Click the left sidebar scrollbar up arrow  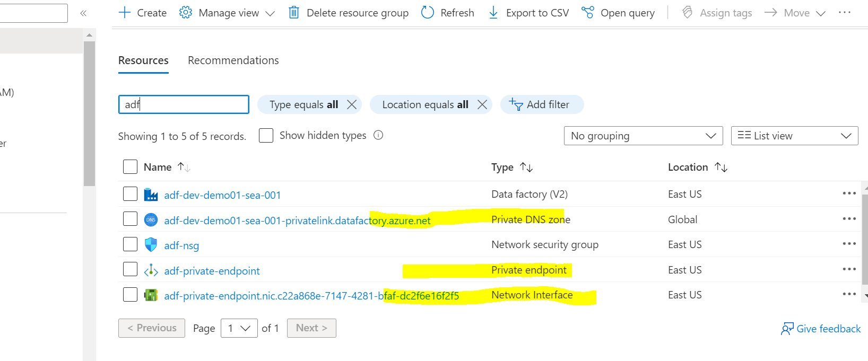tap(89, 35)
